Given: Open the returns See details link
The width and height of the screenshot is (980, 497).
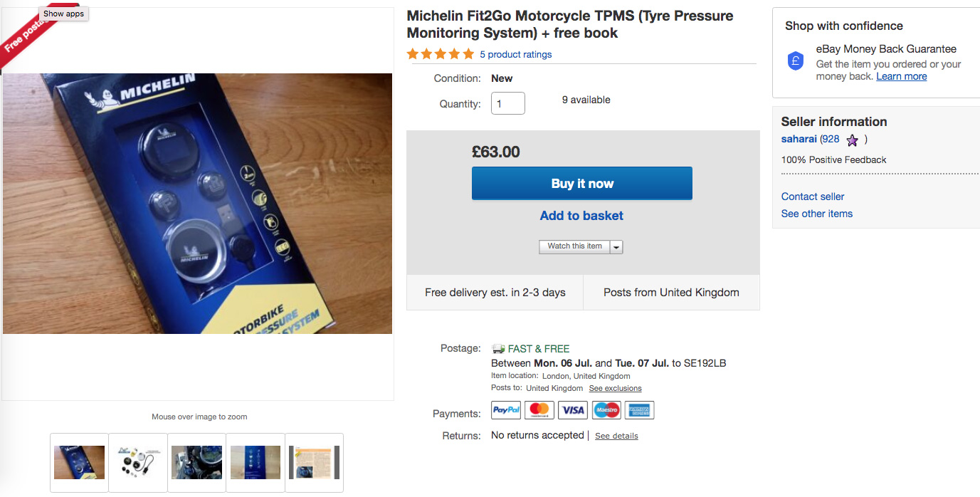Looking at the screenshot, I should pyautogui.click(x=616, y=436).
